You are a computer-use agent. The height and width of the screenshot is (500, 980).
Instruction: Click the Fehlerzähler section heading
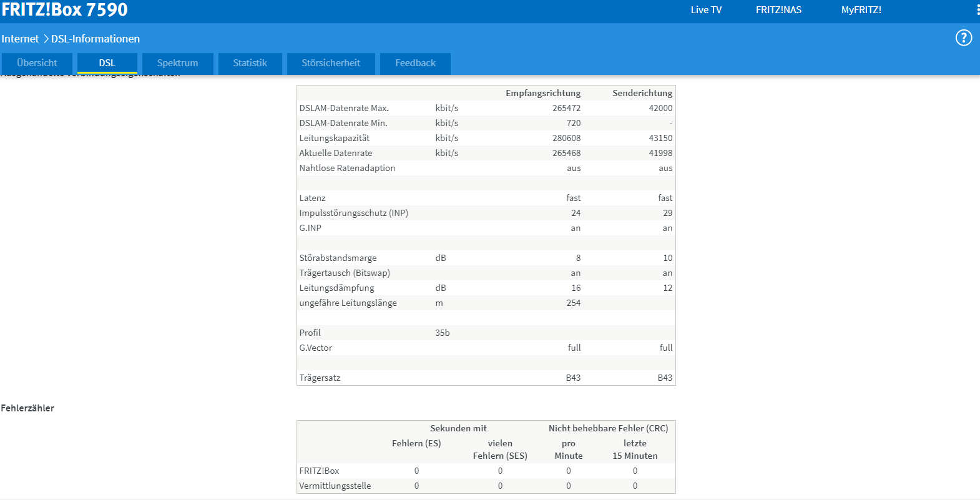(27, 408)
